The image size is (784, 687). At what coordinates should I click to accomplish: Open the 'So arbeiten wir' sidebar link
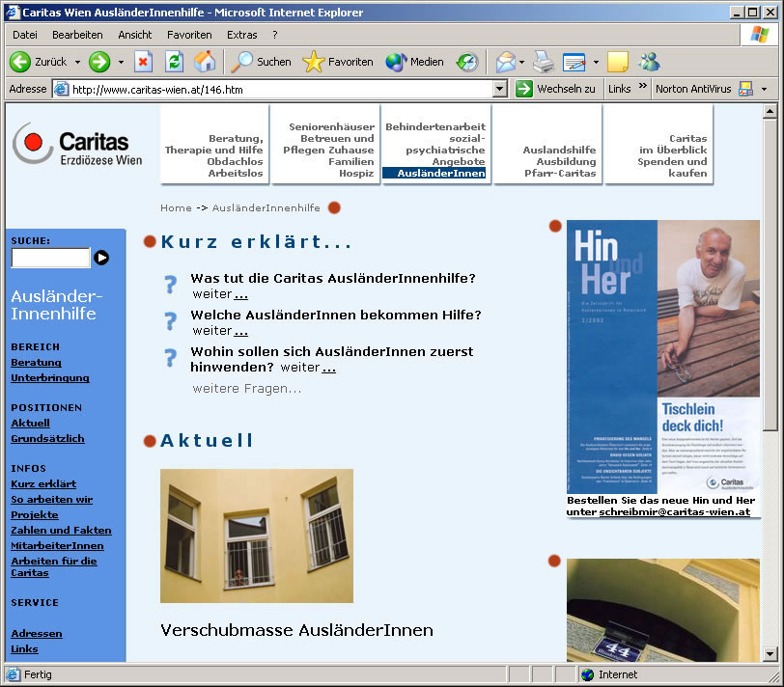click(x=51, y=499)
